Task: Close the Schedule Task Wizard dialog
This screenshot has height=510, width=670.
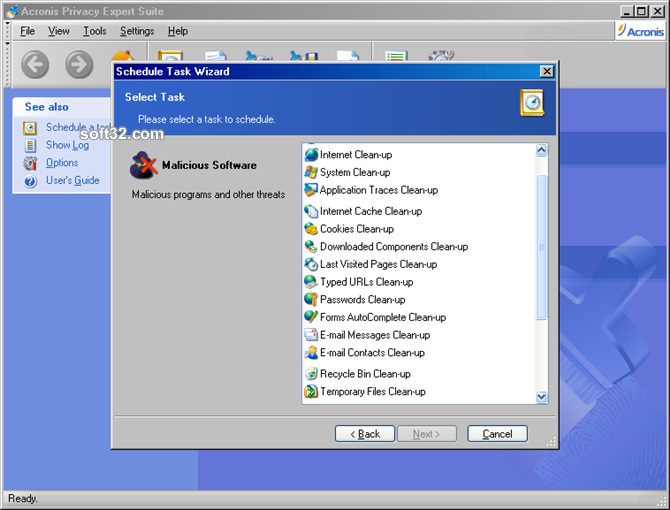Action: pyautogui.click(x=547, y=71)
